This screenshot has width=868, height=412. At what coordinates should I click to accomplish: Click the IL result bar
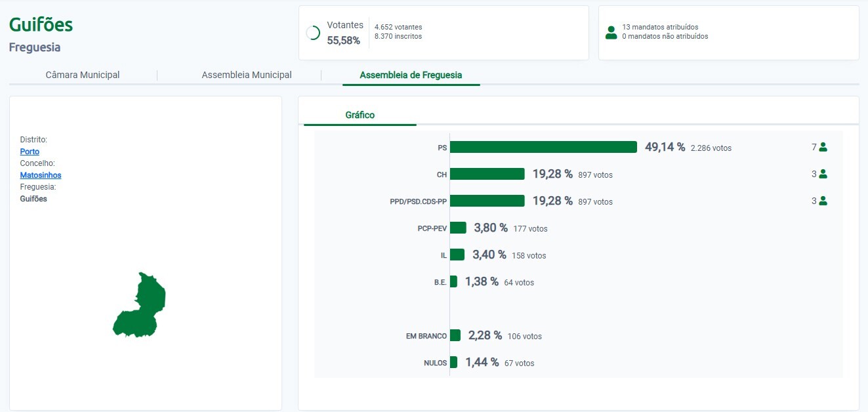tap(457, 255)
